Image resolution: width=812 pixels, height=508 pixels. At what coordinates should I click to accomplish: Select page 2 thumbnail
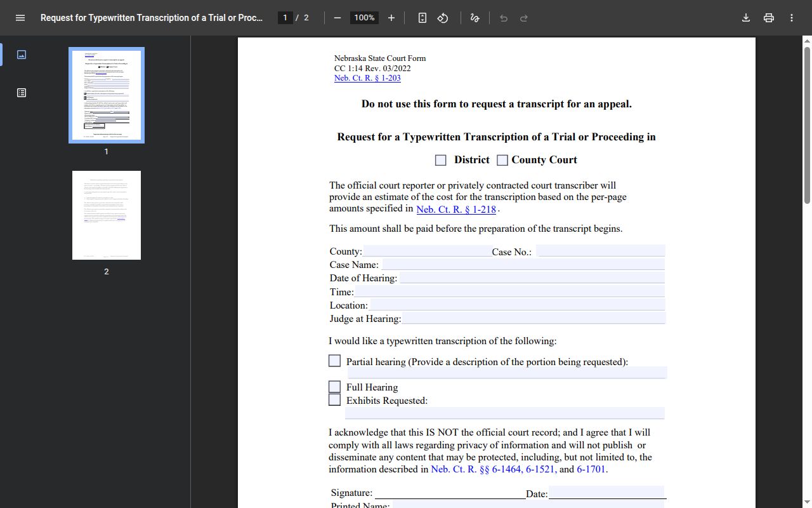point(107,215)
